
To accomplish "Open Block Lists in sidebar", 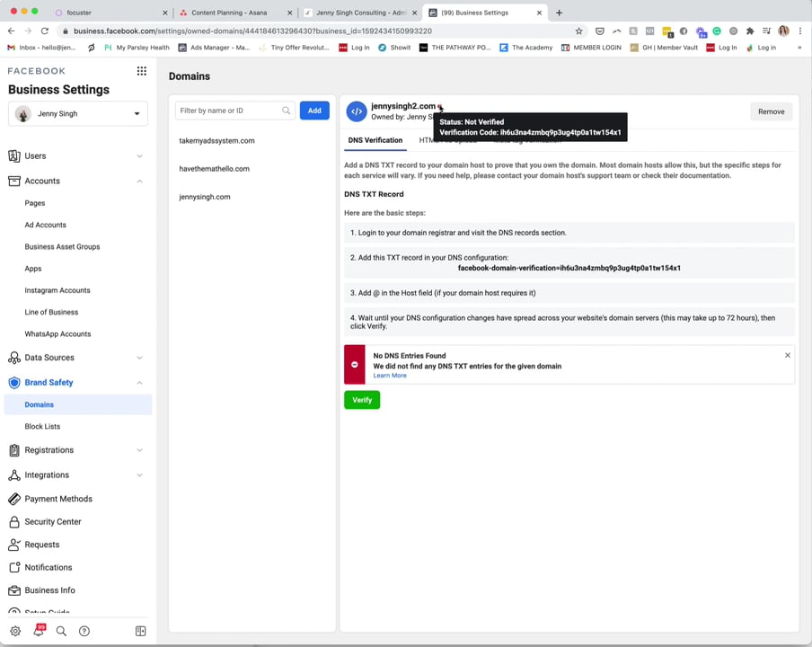I will pyautogui.click(x=42, y=426).
